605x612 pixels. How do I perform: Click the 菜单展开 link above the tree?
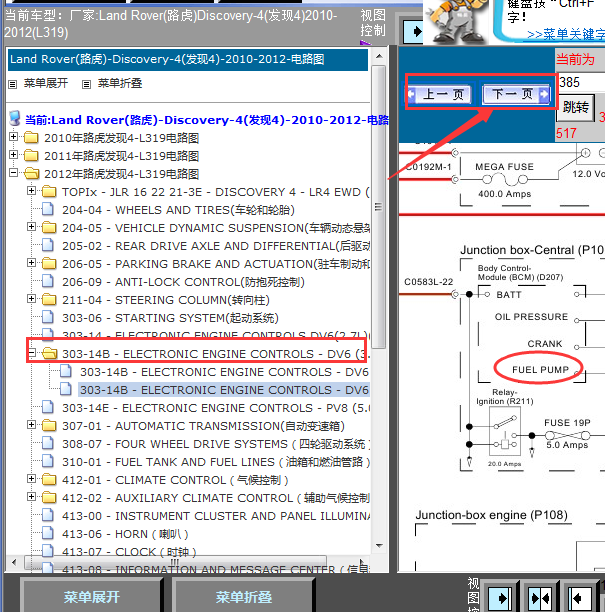[46, 83]
